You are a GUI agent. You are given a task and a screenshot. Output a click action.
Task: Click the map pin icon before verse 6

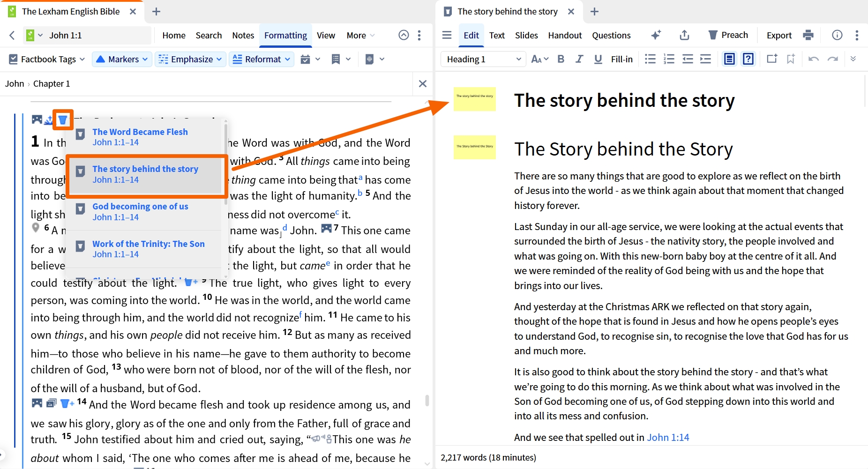36,228
